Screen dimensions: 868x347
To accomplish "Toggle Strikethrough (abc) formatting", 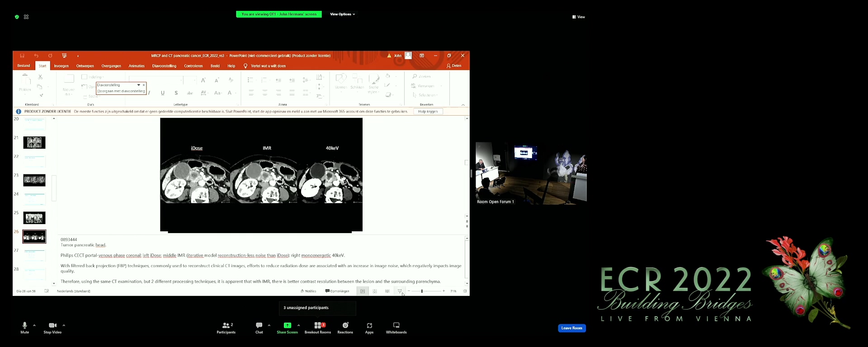I will tap(190, 93).
